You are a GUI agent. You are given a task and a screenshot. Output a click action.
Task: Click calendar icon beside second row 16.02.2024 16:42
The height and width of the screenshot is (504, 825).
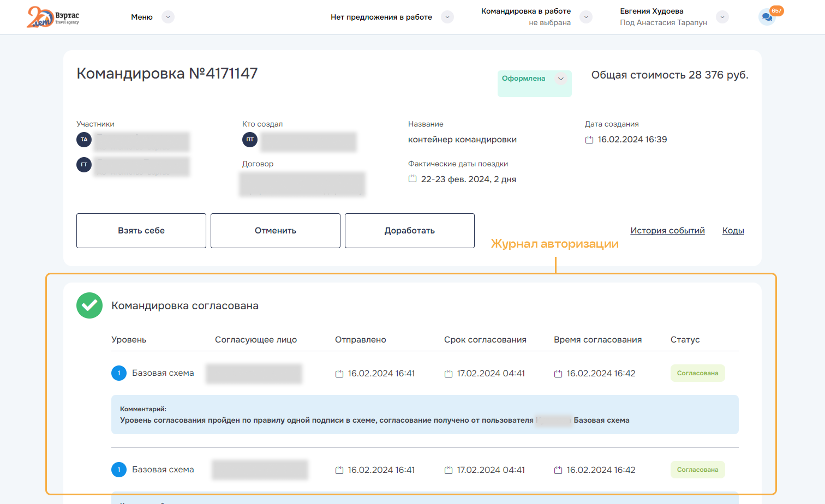[558, 470]
